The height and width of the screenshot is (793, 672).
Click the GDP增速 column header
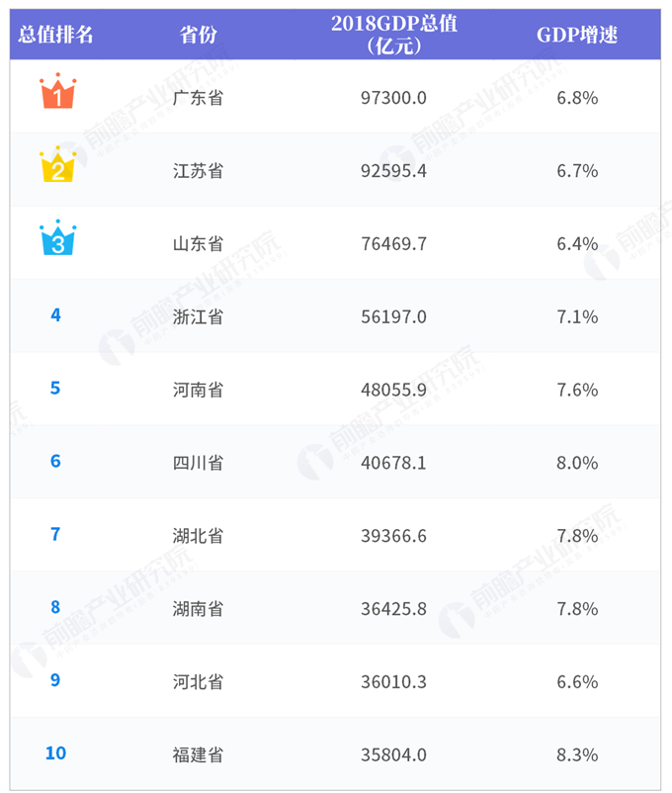click(x=577, y=35)
